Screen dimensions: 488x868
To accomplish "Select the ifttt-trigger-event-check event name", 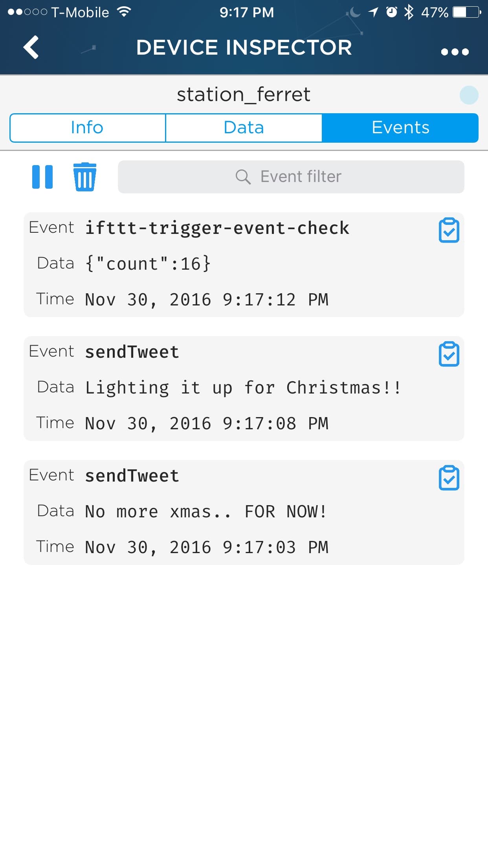I will tap(217, 228).
